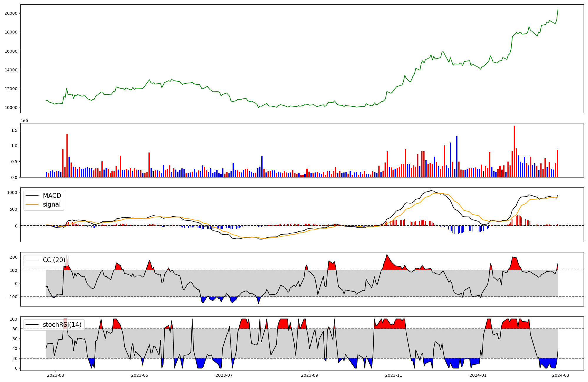The height and width of the screenshot is (382, 588).
Task: Click the 10000 price axis tick label
Action: (x=11, y=108)
